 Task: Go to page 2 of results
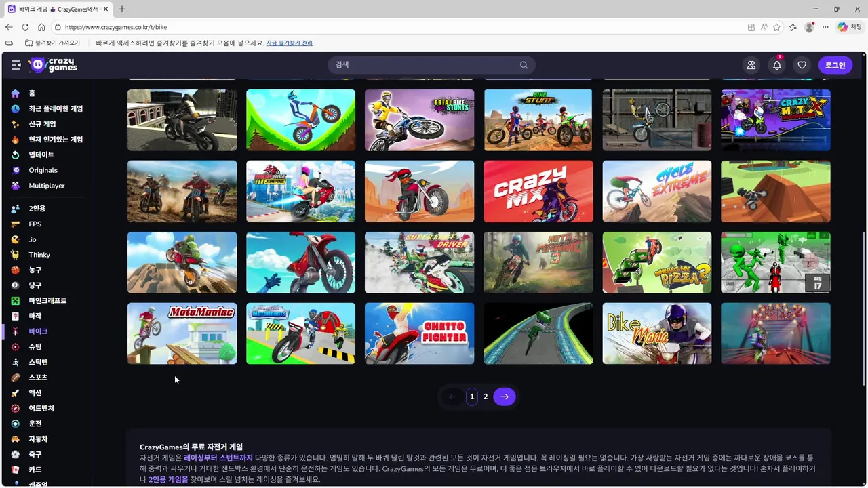click(x=486, y=396)
